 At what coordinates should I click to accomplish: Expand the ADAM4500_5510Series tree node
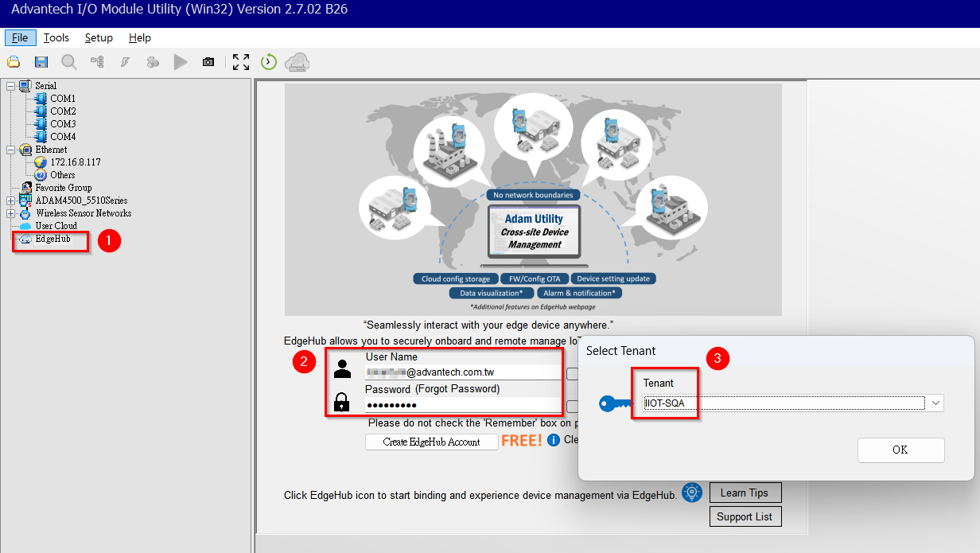pyautogui.click(x=10, y=201)
